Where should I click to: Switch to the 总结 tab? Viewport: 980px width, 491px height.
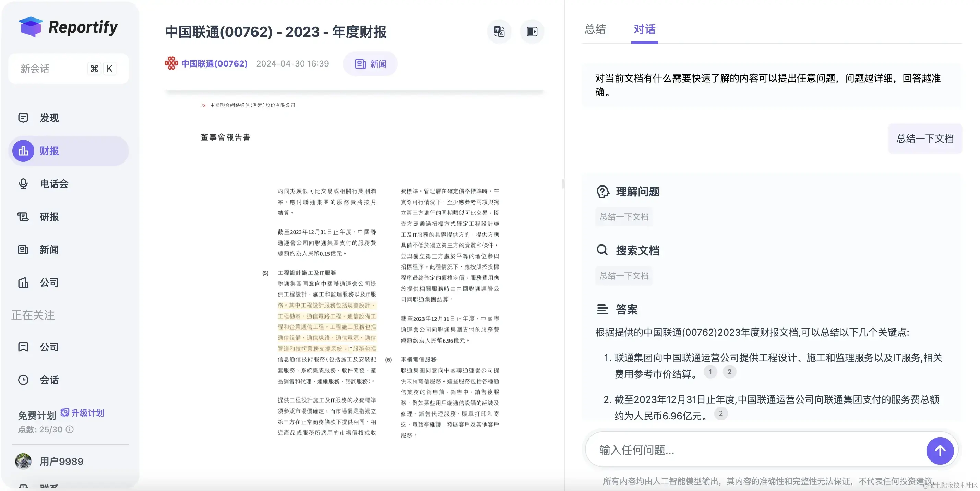tap(595, 29)
